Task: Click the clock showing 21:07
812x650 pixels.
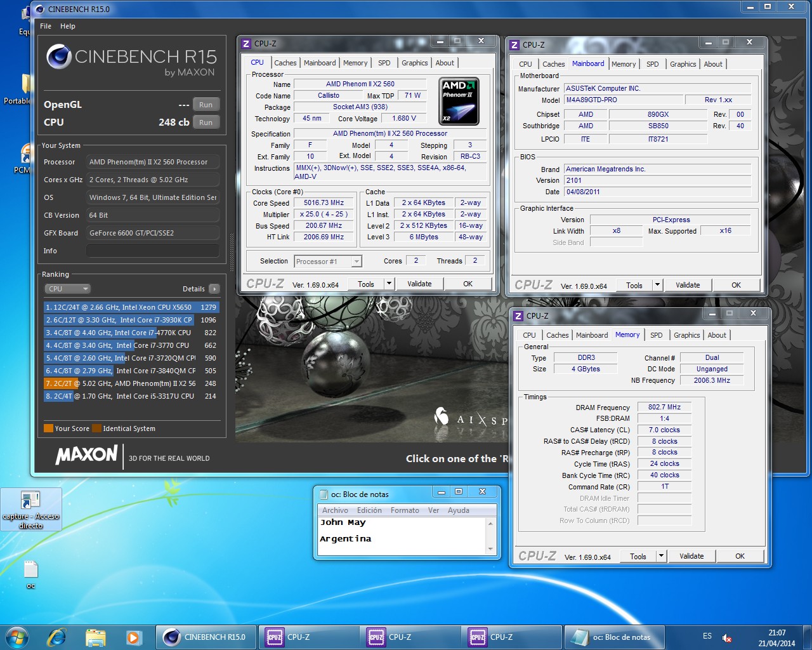Action: 777,633
